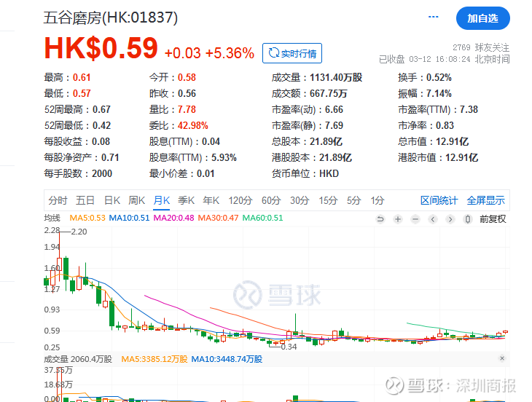
Task: Click the stock title 五谷磨房(HK:01837)
Action: [x=111, y=17]
